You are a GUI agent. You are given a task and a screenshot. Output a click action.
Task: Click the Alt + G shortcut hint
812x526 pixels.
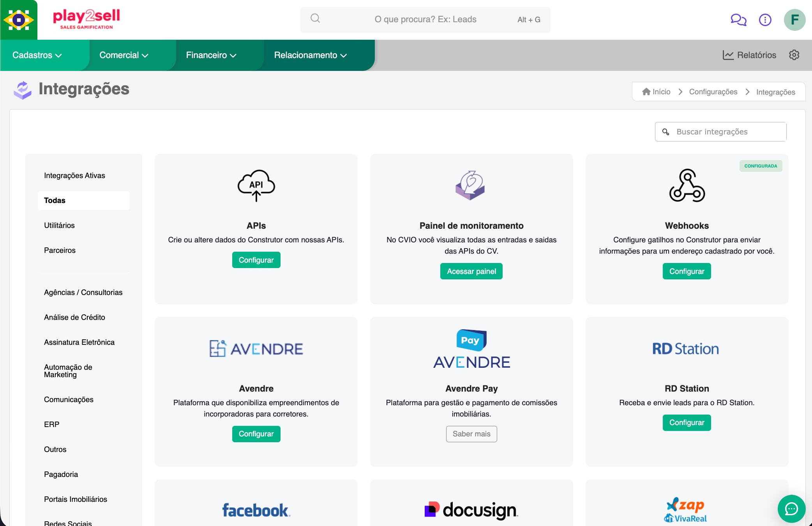pos(529,19)
